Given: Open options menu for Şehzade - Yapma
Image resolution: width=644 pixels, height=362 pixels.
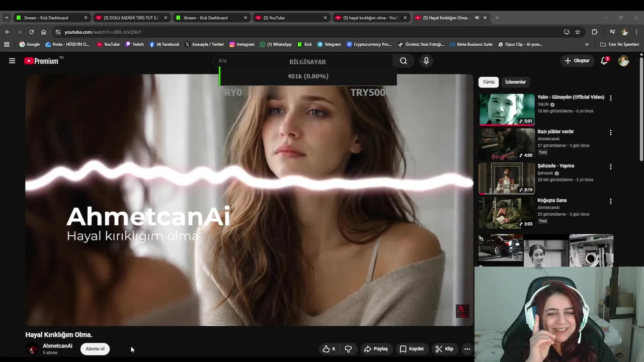Looking at the screenshot, I should tap(611, 167).
